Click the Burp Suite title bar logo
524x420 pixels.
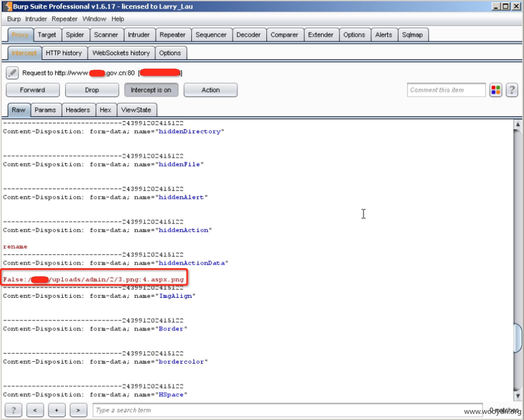[x=7, y=6]
